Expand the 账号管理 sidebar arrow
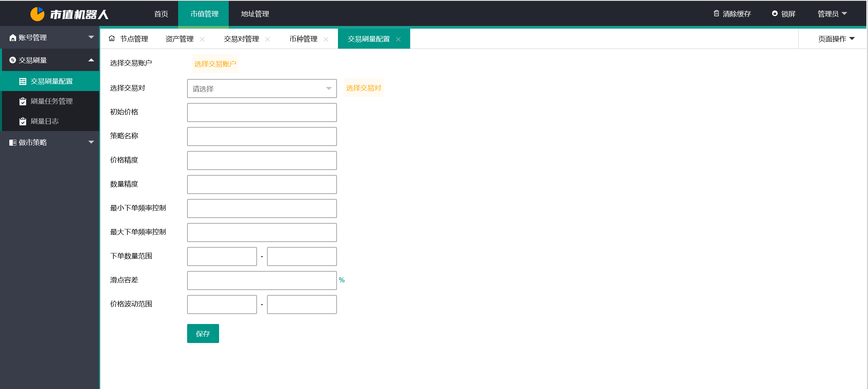 click(91, 37)
